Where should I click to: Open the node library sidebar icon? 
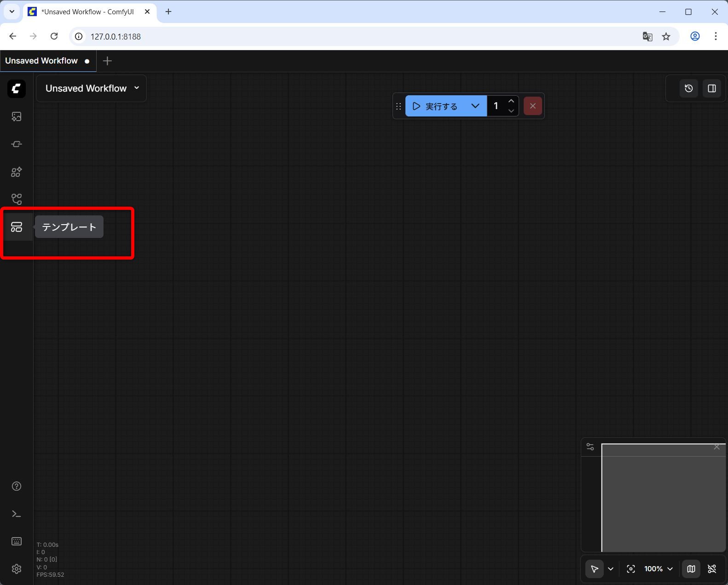(17, 144)
